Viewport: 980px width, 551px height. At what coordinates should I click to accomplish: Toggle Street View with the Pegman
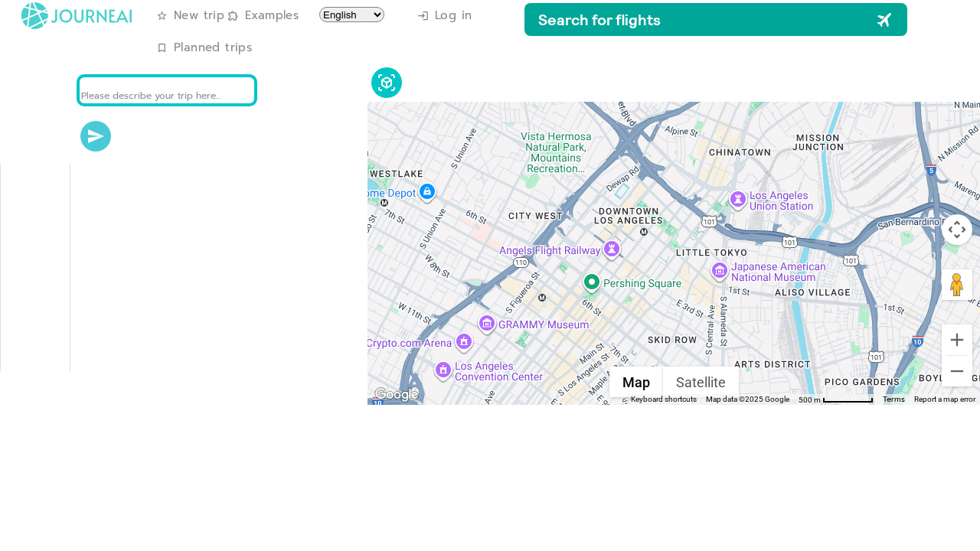(x=955, y=284)
